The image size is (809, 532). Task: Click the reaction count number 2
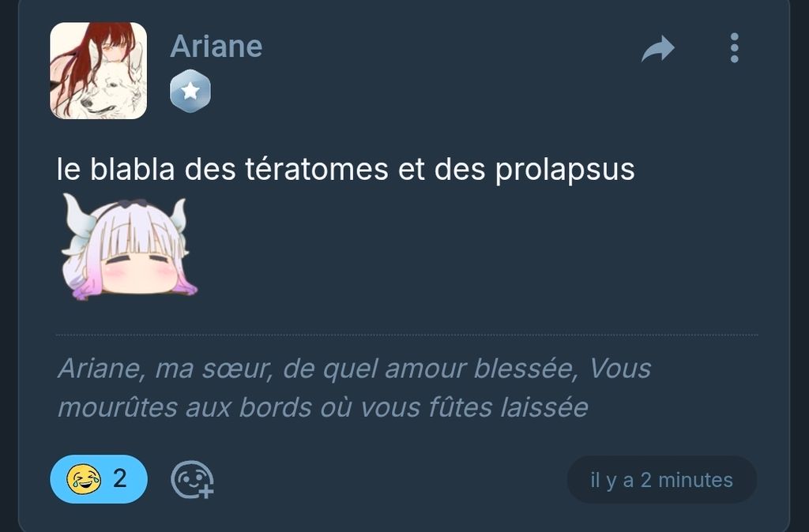point(120,479)
